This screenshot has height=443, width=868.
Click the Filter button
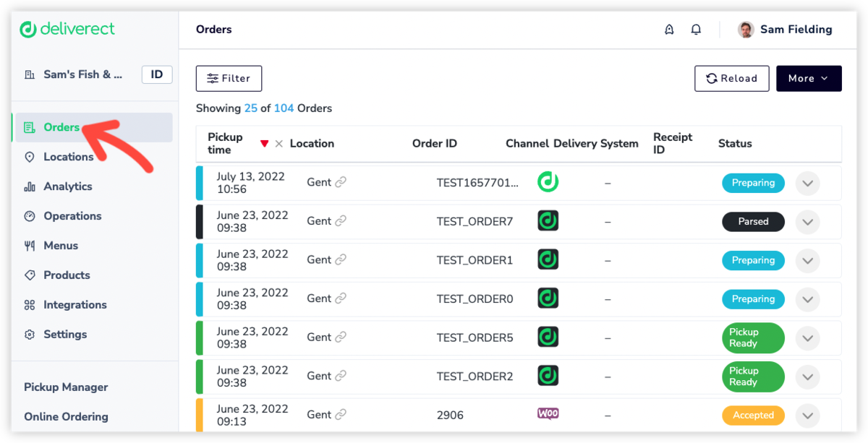click(x=229, y=79)
